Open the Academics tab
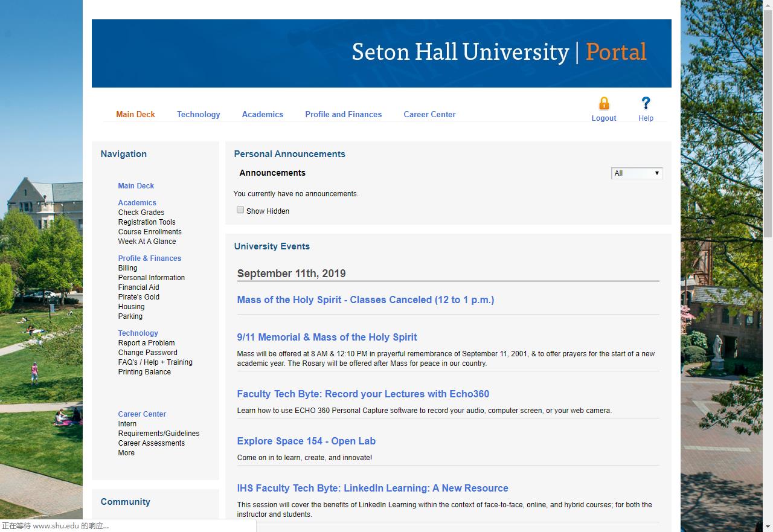Screen dimensions: 773x532 click(x=263, y=114)
